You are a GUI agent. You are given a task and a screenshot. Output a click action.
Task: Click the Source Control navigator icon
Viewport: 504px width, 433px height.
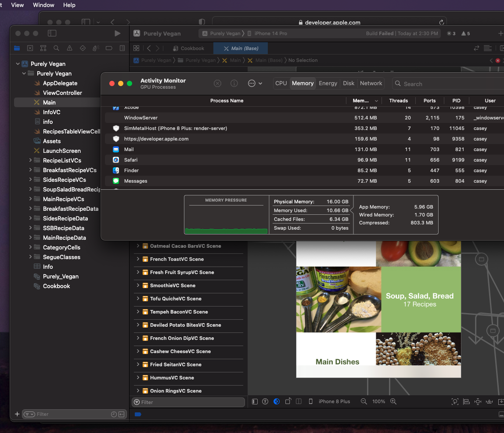(x=30, y=48)
